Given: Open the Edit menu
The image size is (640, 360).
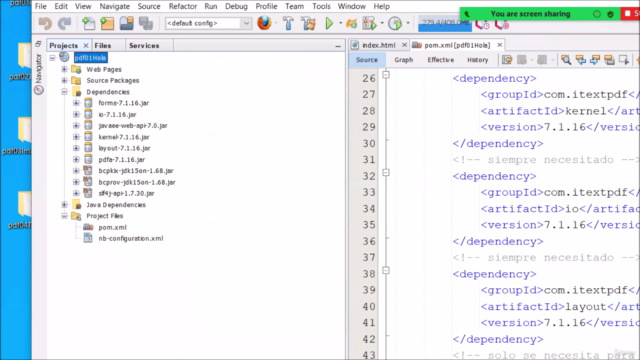Looking at the screenshot, I should coord(61,6).
